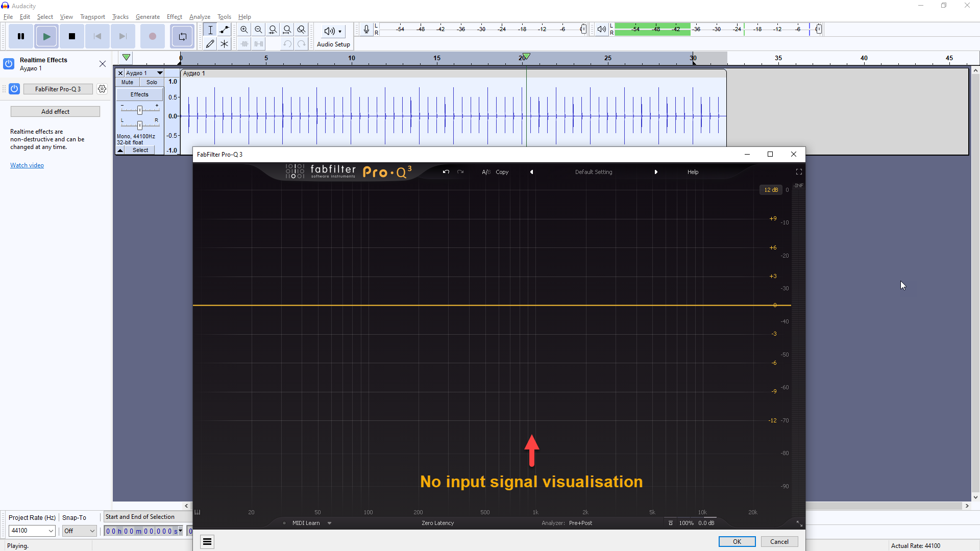The image size is (980, 551).
Task: Mute the Аудио 1 track
Action: (127, 82)
